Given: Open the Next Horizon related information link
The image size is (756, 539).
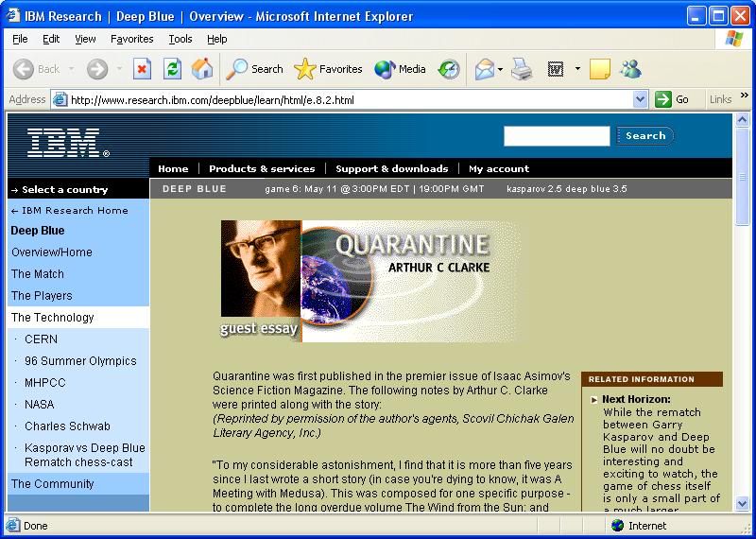Looking at the screenshot, I should [x=636, y=399].
